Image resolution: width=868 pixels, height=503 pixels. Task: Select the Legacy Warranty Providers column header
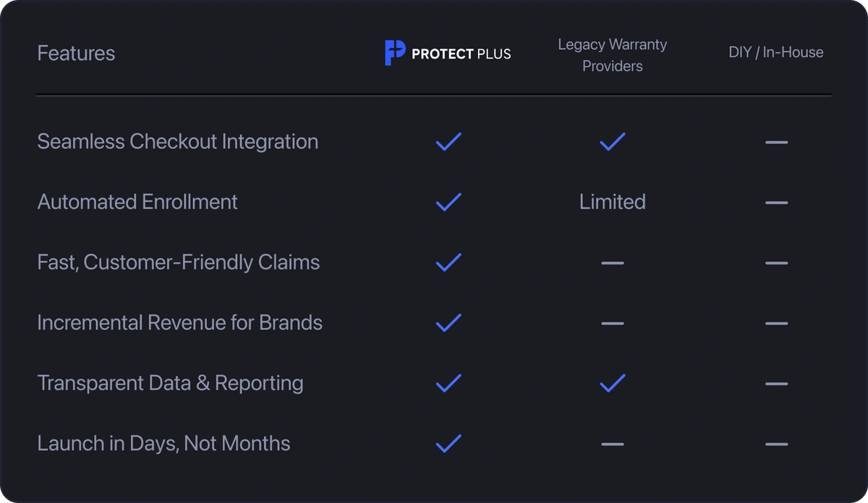[613, 55]
